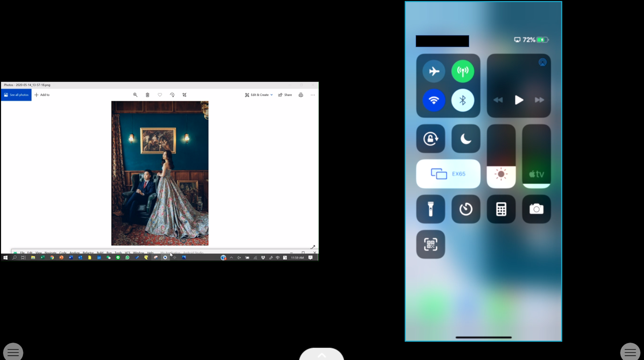Toggle the flashlight
This screenshot has width=644, height=360.
(431, 209)
